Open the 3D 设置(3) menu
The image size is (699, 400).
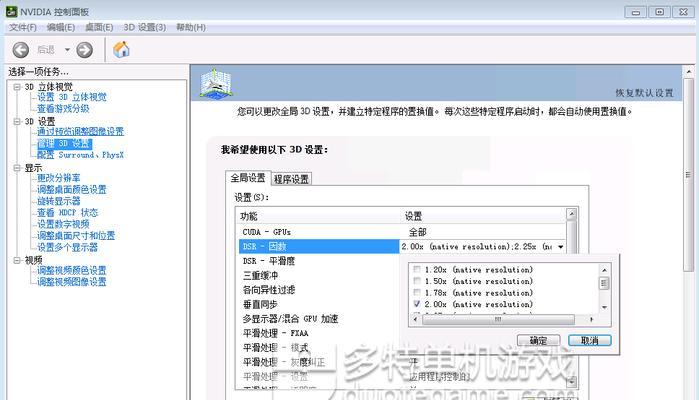pos(145,28)
